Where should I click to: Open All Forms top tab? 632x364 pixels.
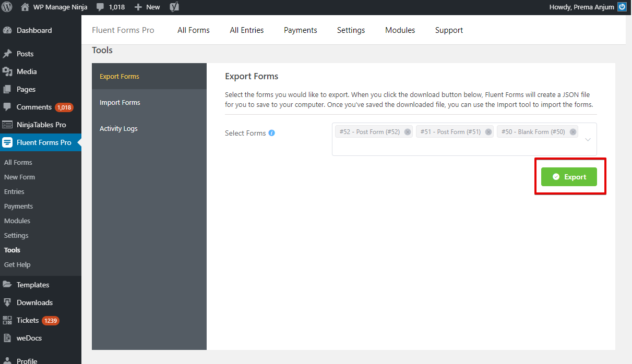click(194, 30)
